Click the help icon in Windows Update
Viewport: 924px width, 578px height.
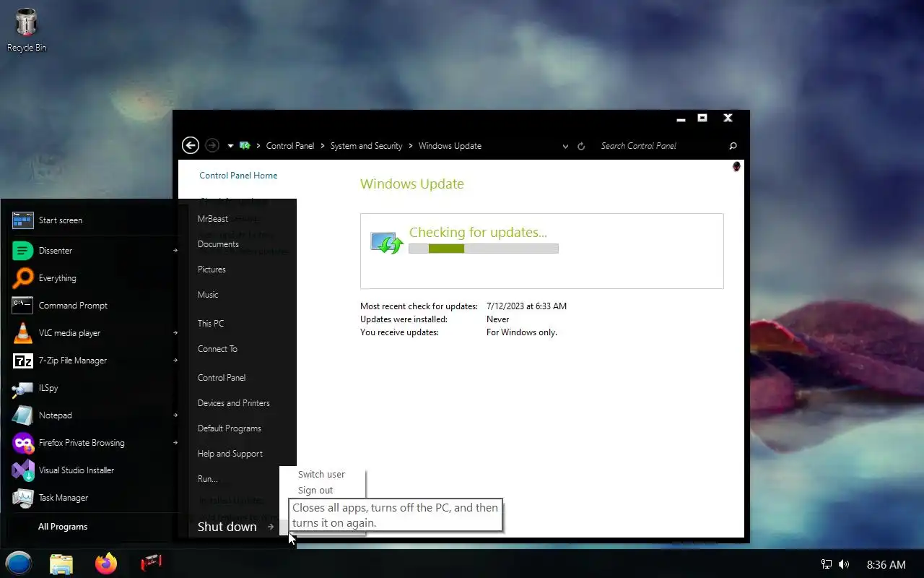[736, 166]
